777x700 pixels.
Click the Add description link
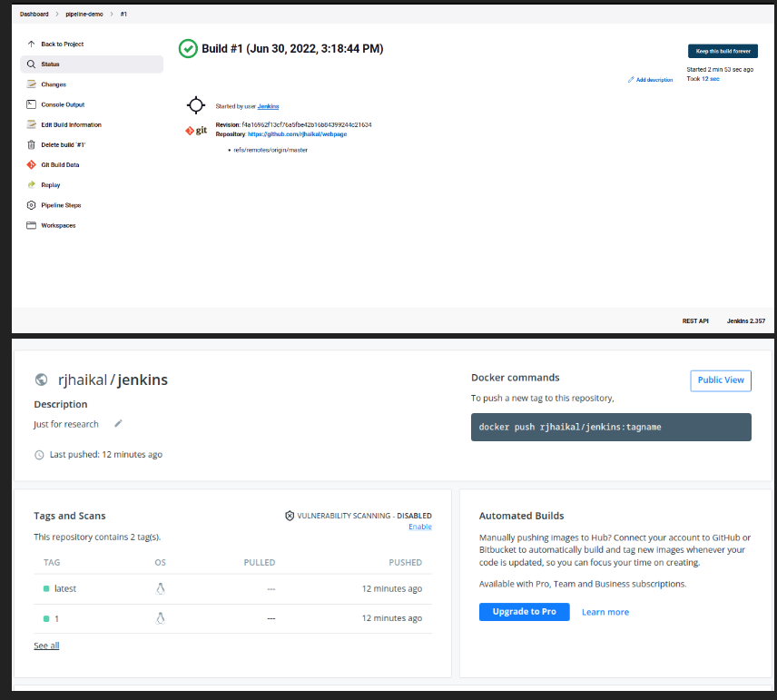(x=654, y=80)
